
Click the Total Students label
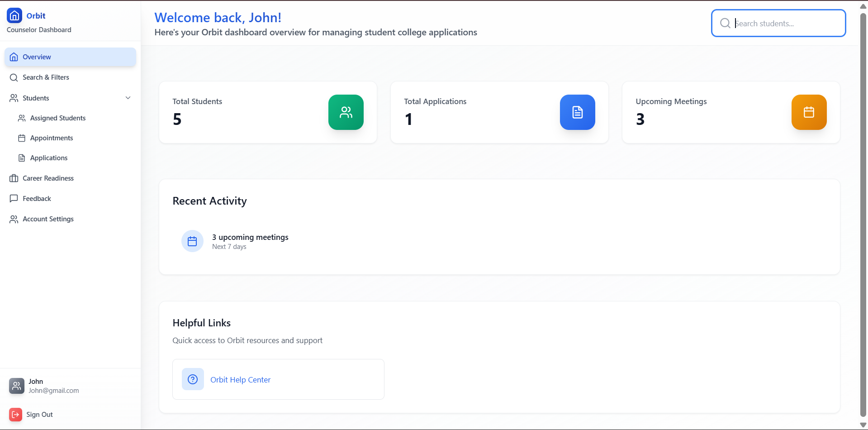197,101
